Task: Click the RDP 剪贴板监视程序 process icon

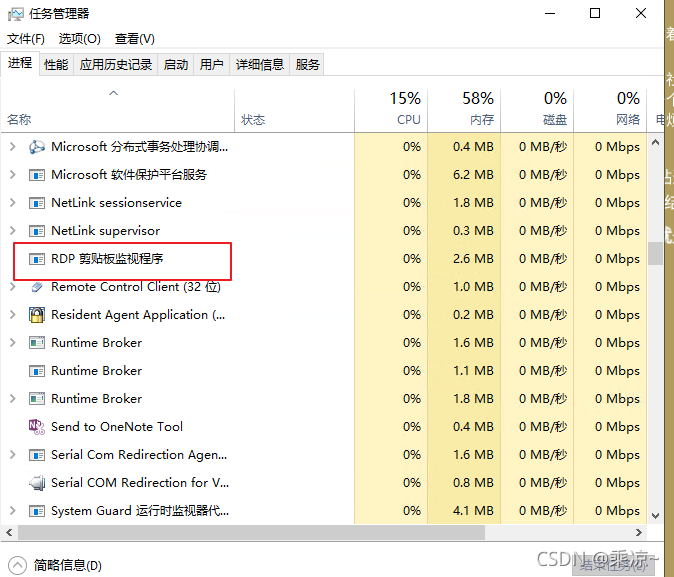Action: coord(37,259)
